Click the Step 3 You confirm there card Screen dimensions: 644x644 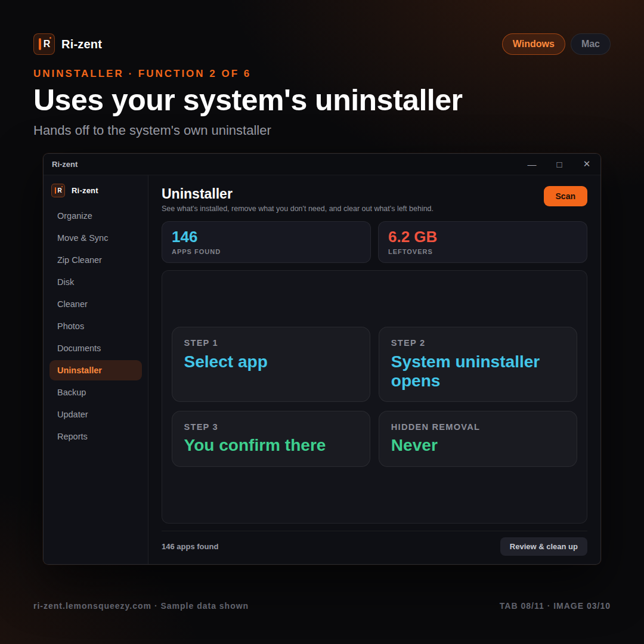[271, 439]
